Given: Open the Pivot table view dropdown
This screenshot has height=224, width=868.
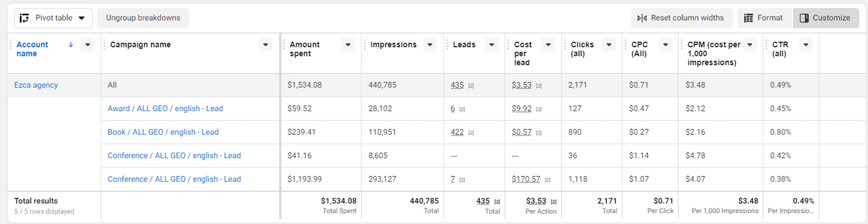Looking at the screenshot, I should (53, 18).
